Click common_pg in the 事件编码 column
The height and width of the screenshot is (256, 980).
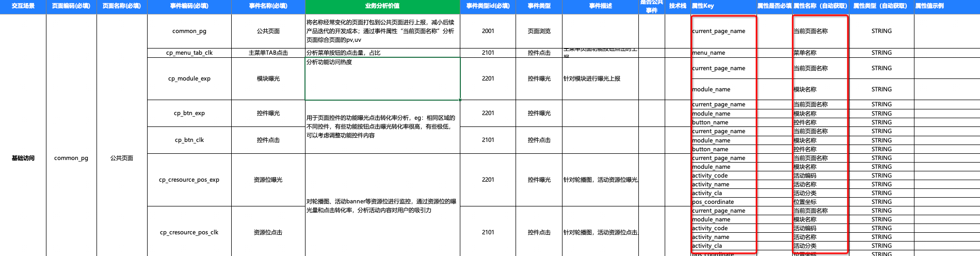click(189, 31)
